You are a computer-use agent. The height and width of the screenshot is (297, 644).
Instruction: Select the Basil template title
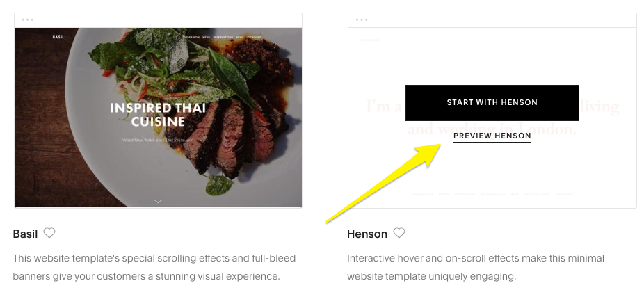coord(26,234)
